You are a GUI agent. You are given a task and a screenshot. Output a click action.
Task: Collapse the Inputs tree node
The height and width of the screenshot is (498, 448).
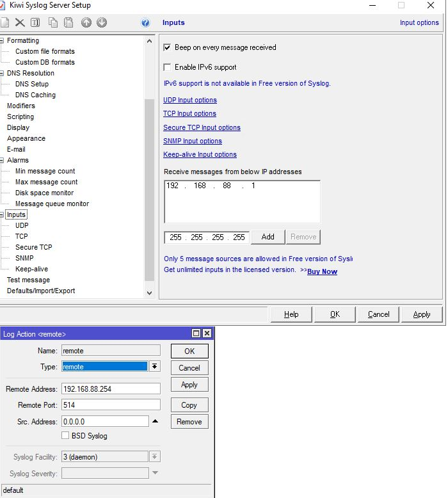point(2,214)
